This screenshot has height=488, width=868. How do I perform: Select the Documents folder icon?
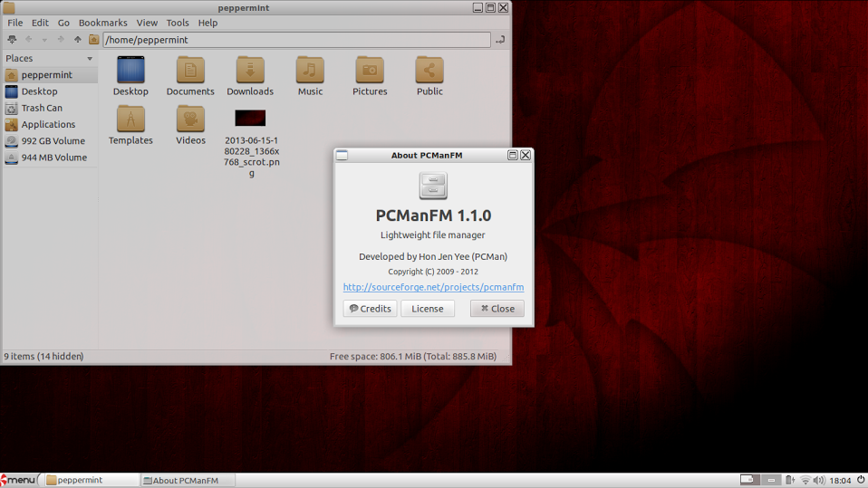tap(190, 71)
